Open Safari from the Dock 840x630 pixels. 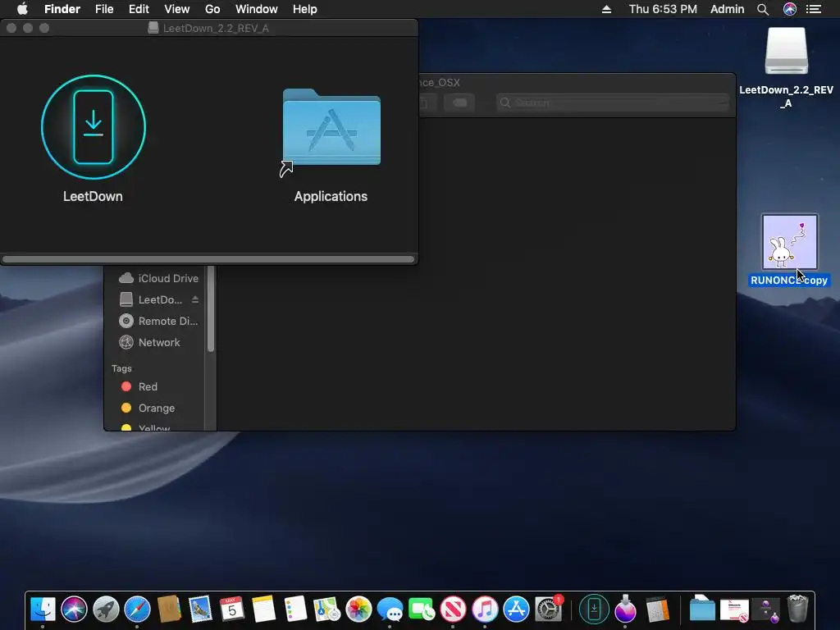138,609
